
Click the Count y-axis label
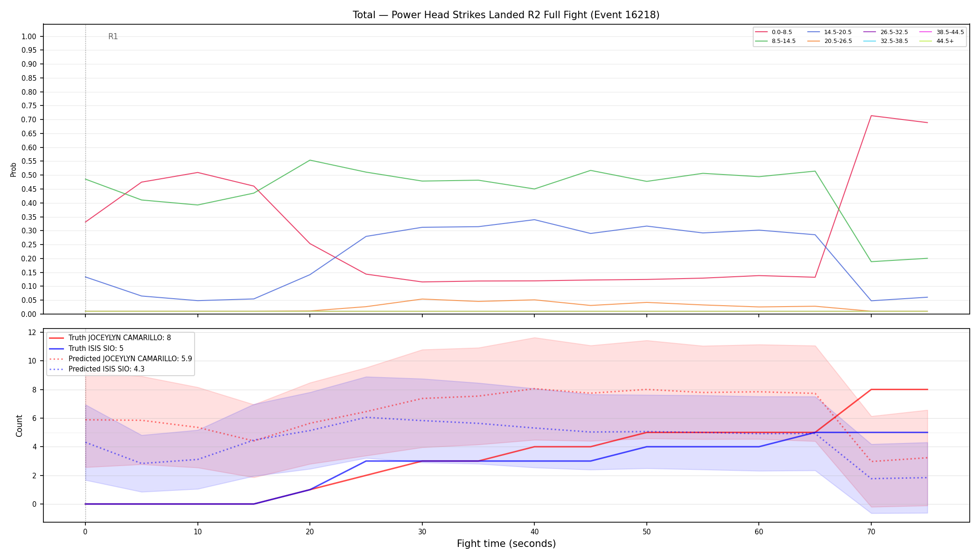19,426
